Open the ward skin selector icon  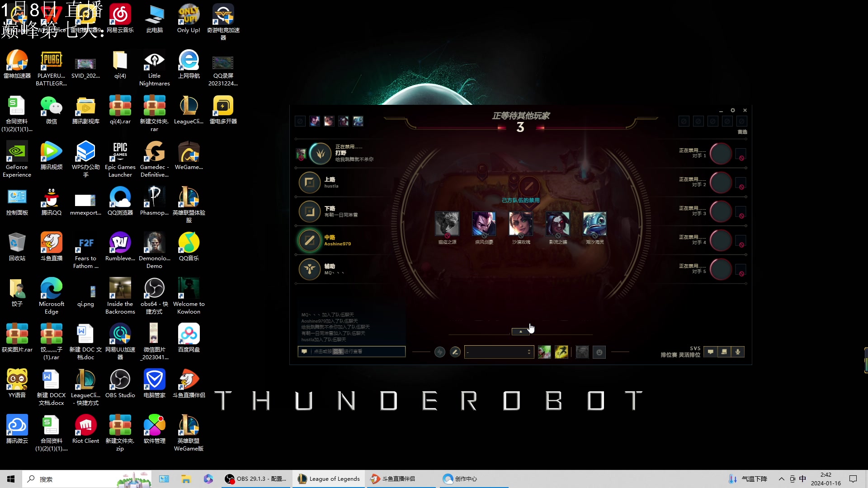[x=582, y=352]
